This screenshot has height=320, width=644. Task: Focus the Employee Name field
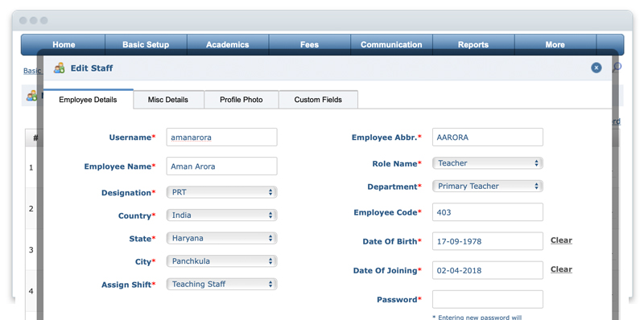coord(222,166)
